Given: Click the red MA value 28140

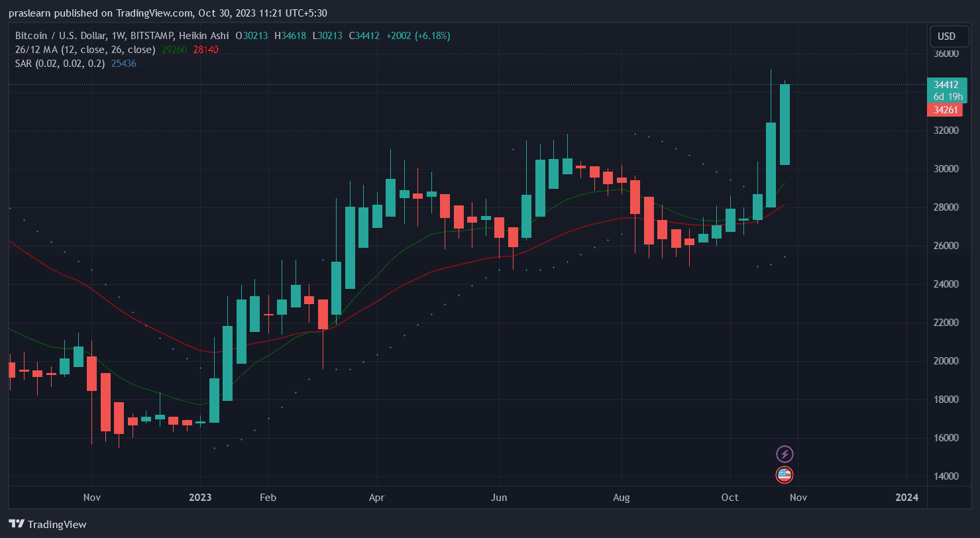Looking at the screenshot, I should point(206,50).
